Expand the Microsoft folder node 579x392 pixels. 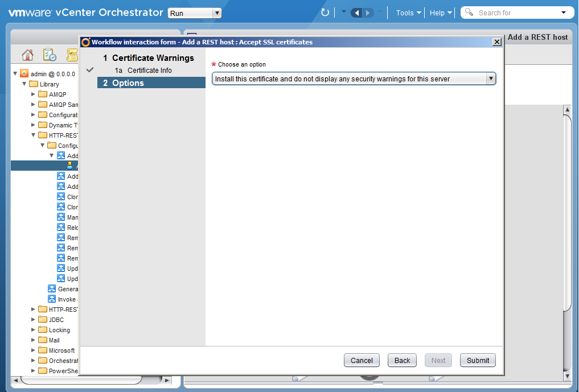(x=33, y=350)
